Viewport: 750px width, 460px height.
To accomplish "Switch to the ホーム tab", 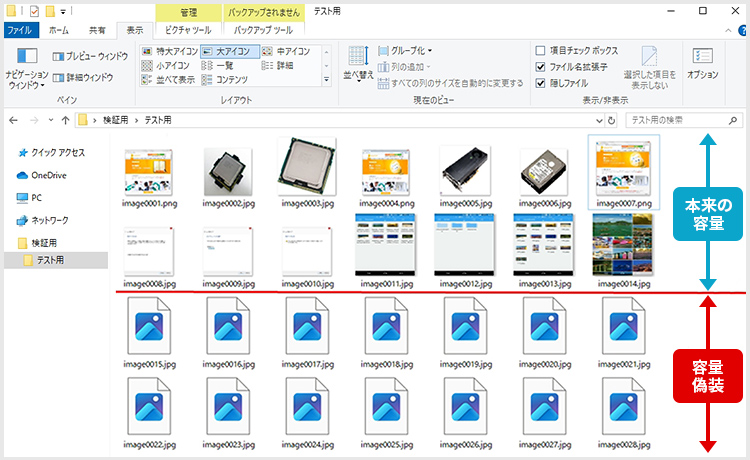I will coord(59,30).
